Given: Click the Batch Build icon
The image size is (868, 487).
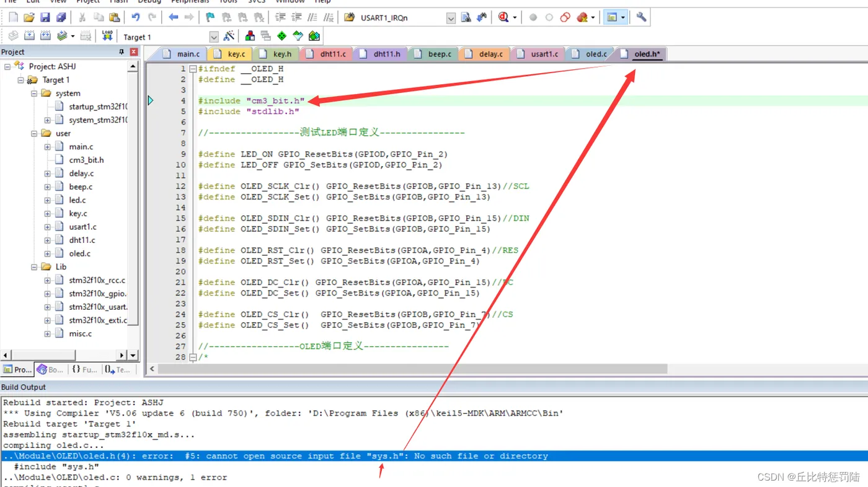Looking at the screenshot, I should click(61, 37).
